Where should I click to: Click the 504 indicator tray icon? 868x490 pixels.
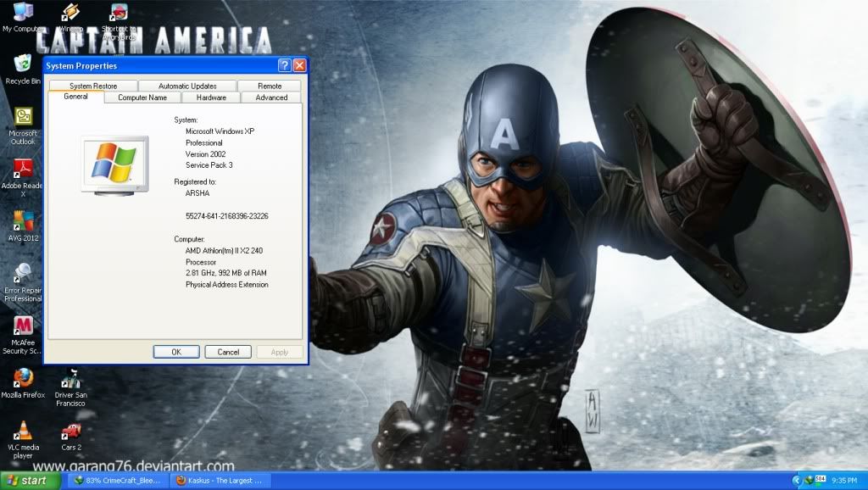pos(821,480)
